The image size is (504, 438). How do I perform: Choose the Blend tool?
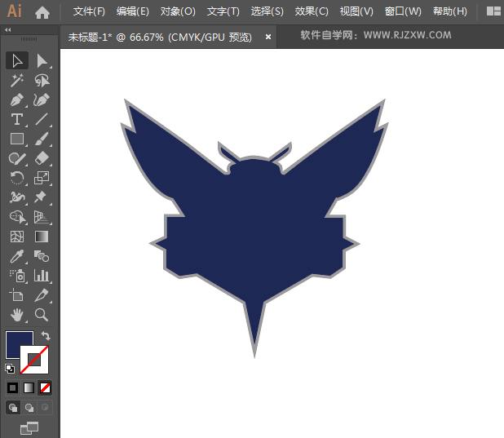(42, 256)
